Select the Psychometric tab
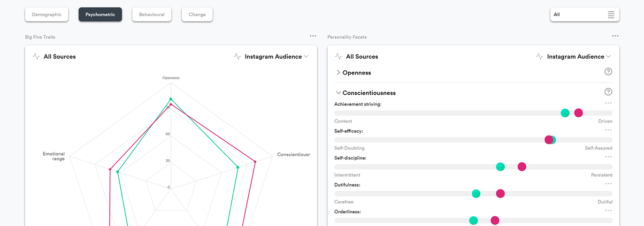 [100, 15]
